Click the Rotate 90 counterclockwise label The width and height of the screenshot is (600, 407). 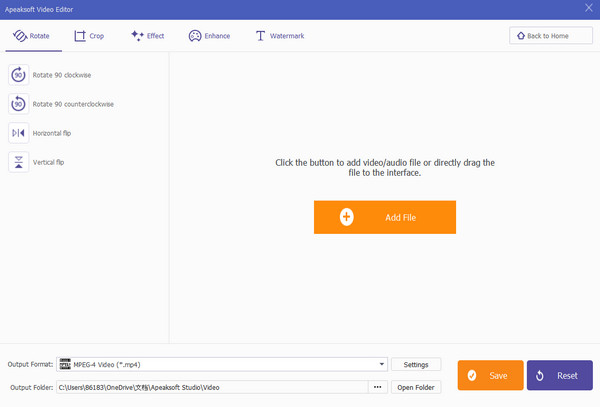[73, 104]
